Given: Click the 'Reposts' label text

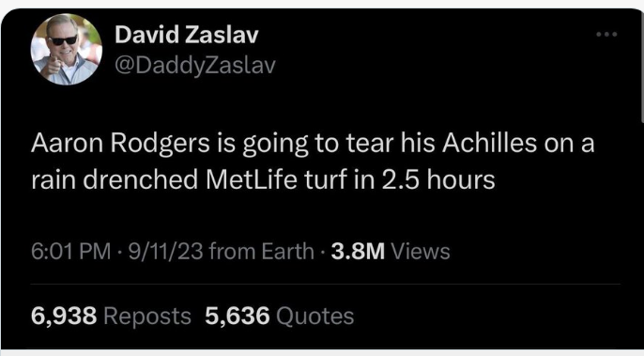Looking at the screenshot, I should (147, 317).
